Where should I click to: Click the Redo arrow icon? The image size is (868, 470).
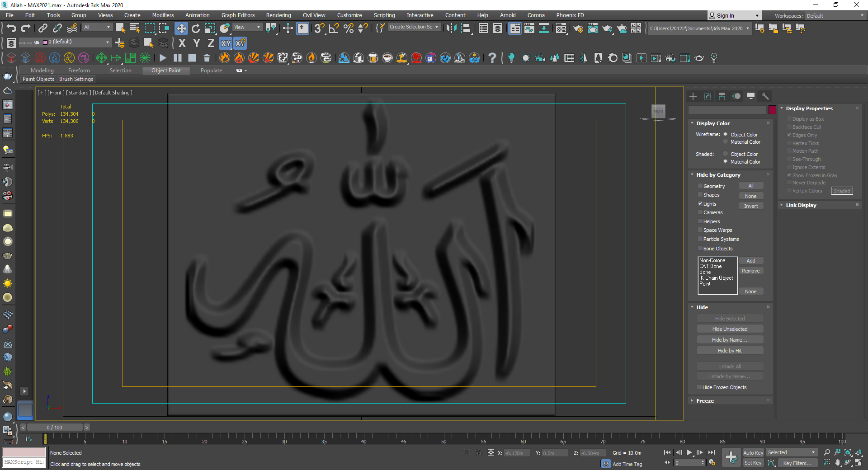[x=26, y=28]
